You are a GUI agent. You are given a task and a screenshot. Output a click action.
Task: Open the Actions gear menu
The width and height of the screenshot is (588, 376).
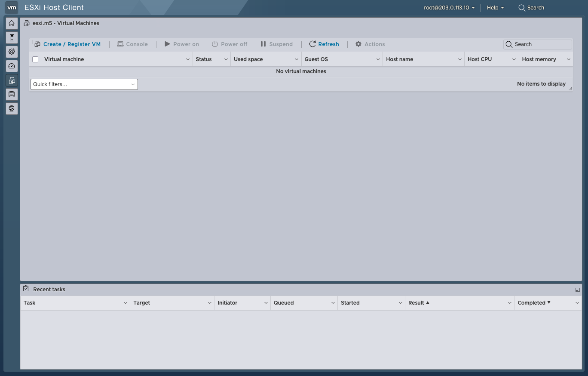(x=370, y=44)
